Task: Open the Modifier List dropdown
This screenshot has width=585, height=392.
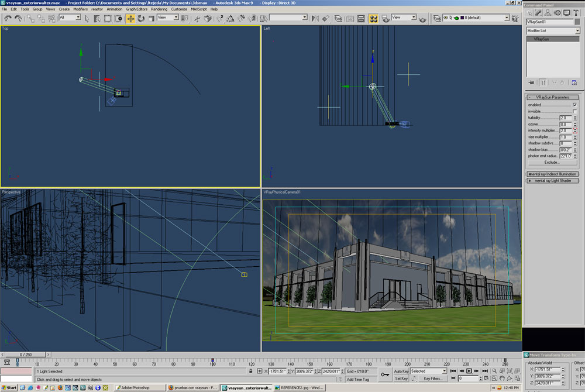Action: (x=553, y=30)
